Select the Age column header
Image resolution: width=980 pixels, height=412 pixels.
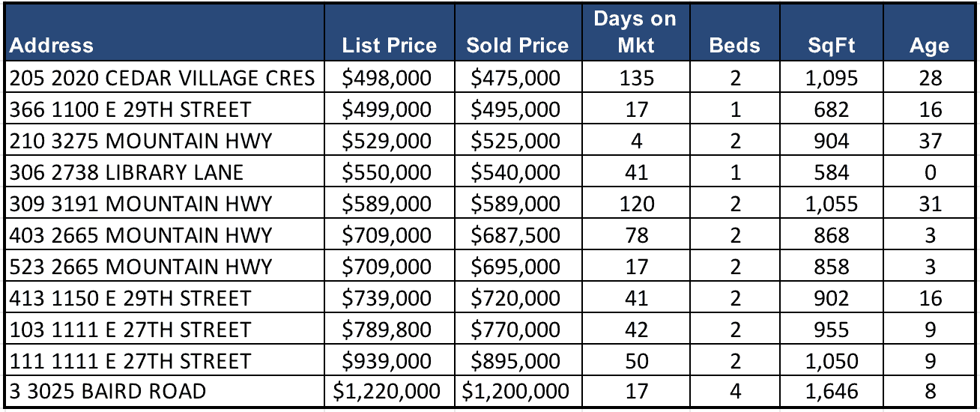(x=929, y=45)
